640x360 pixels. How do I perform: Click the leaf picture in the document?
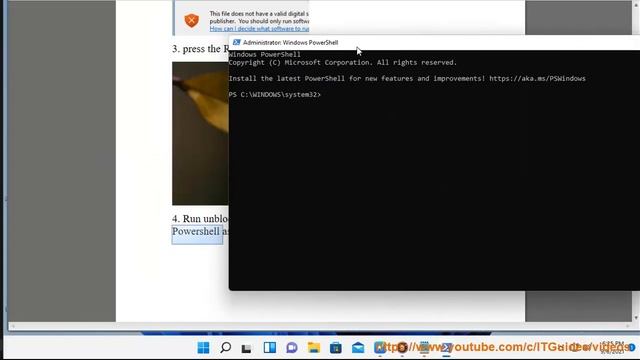[200, 133]
